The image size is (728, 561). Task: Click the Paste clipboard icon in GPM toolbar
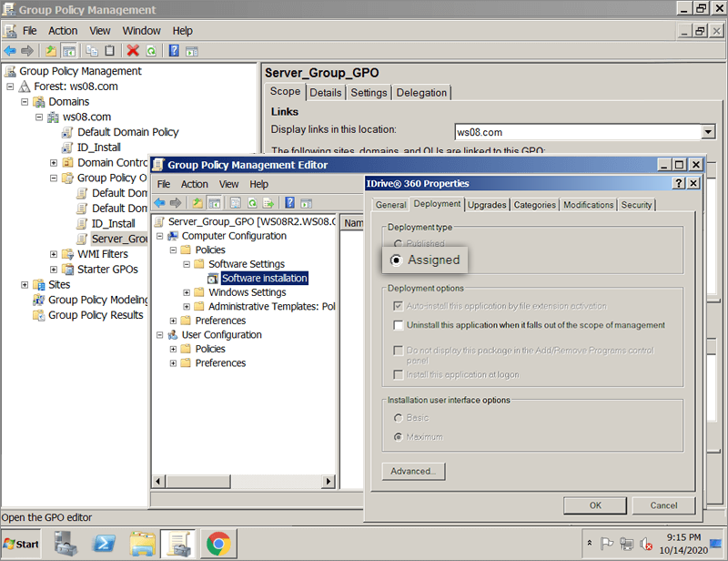pos(110,51)
